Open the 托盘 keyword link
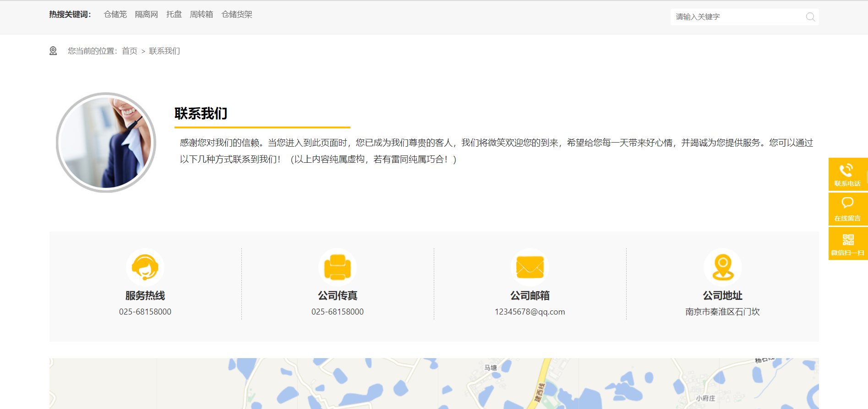 [174, 15]
